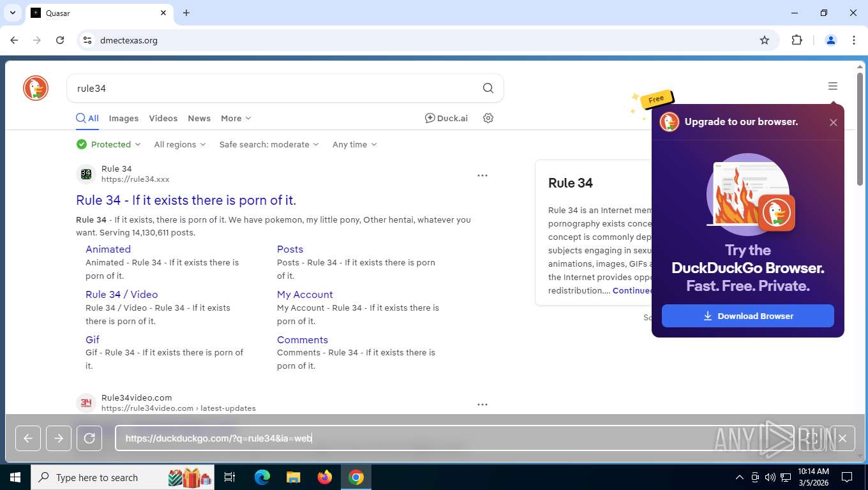Expand the Protected dropdown

(108, 144)
